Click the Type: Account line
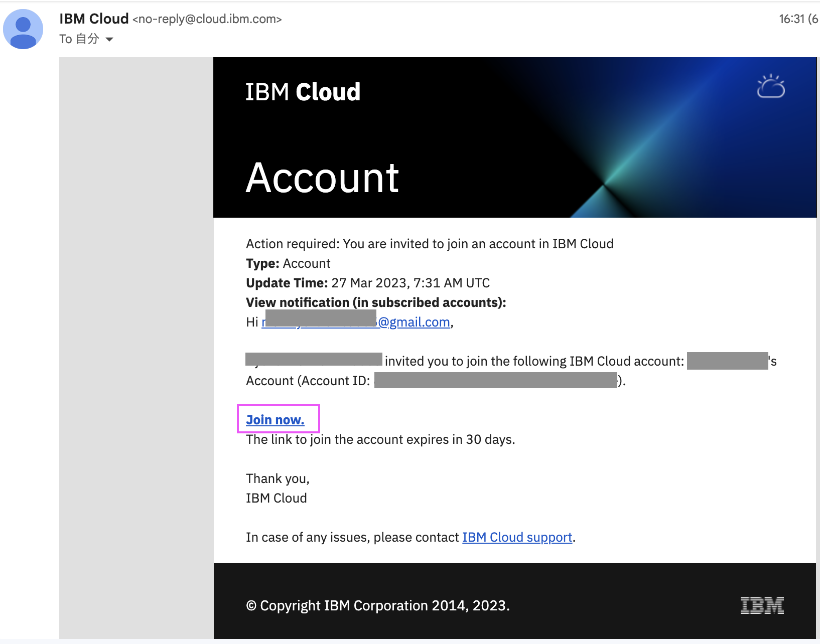 click(288, 263)
